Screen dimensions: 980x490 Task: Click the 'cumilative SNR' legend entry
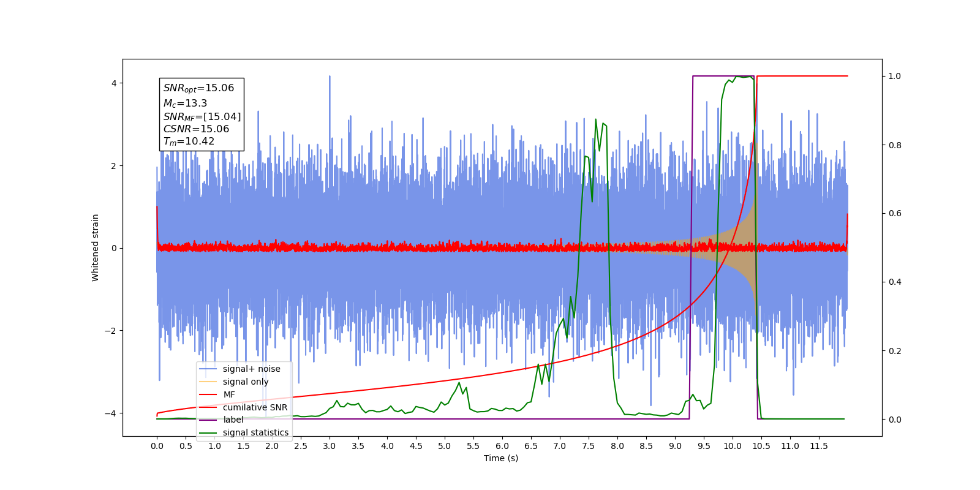243,407
